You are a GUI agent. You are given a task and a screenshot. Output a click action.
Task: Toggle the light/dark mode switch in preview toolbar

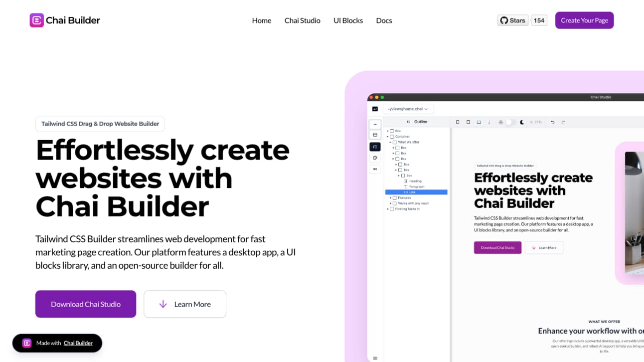[511, 122]
